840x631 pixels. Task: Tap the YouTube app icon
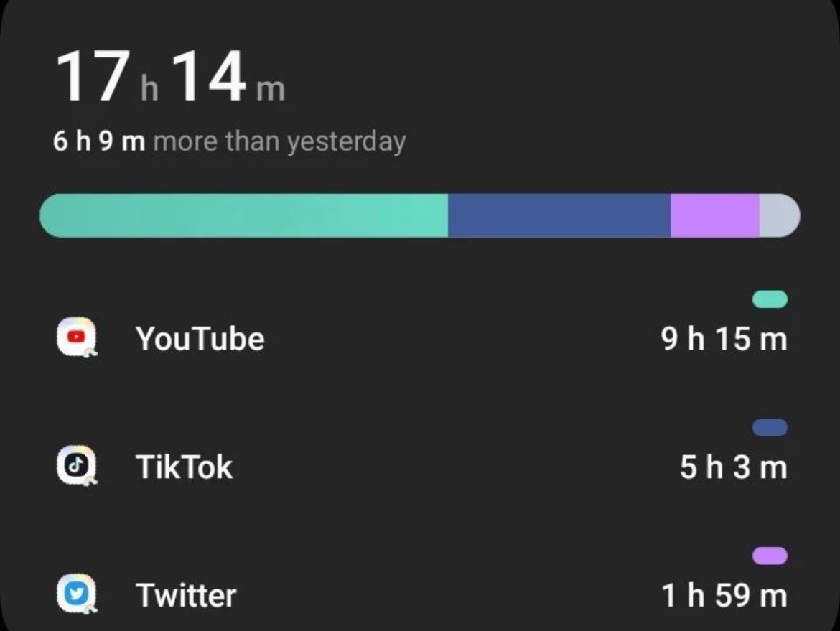tap(77, 337)
